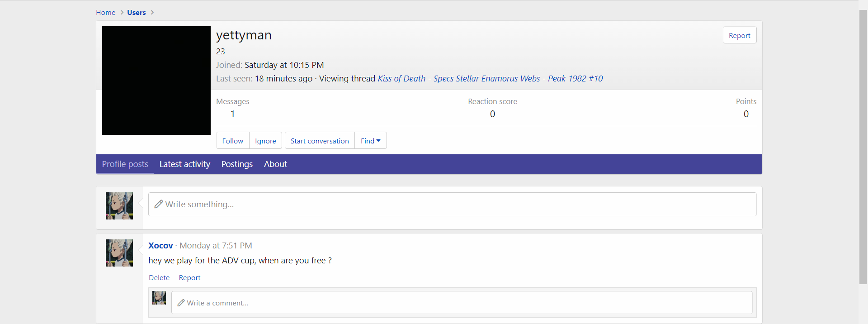This screenshot has height=324, width=868.
Task: Click Xocov's avatar beside the profile post
Action: pyautogui.click(x=119, y=253)
